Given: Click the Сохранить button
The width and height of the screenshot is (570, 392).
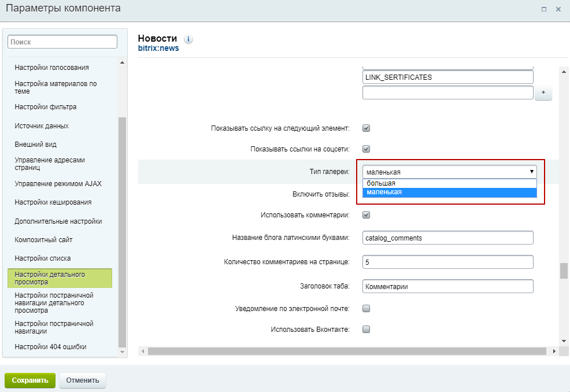Looking at the screenshot, I should pos(30,380).
